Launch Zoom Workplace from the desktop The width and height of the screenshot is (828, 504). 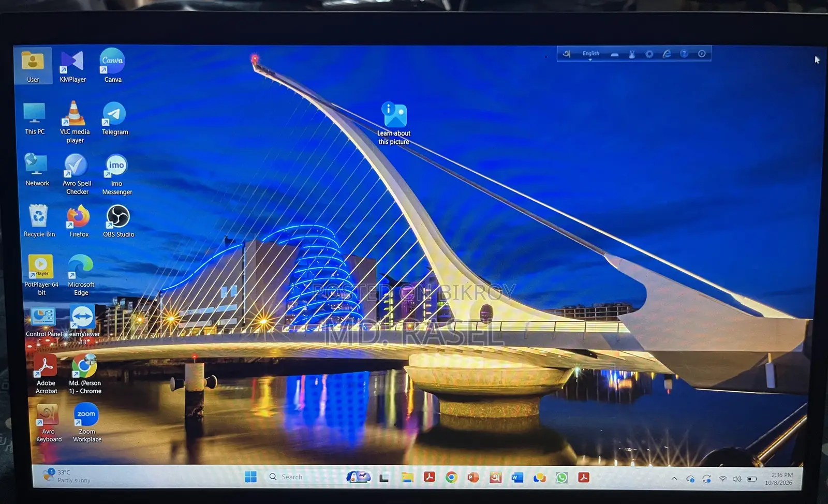click(87, 423)
